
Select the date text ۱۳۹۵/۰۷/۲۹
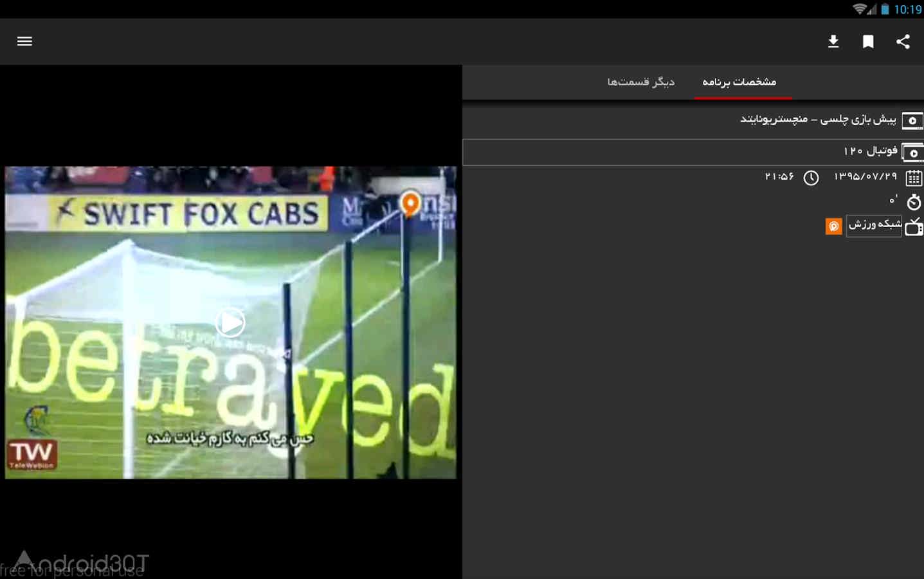(865, 176)
